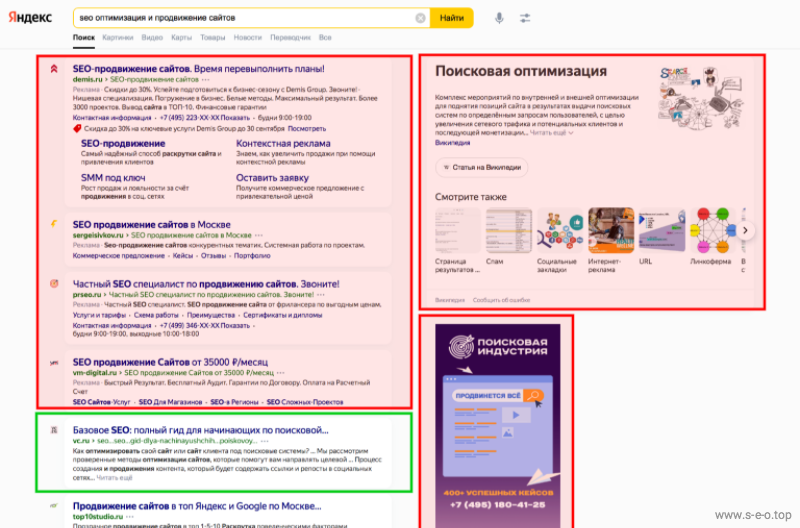This screenshot has height=528, width=800.
Task: Click Сообщить об ошибке link
Action: pyautogui.click(x=501, y=300)
